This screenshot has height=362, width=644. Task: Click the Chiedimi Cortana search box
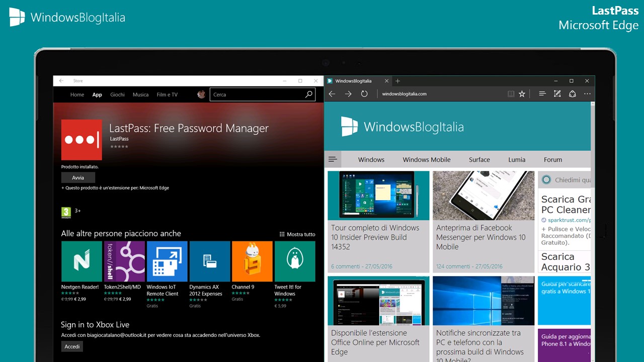(x=565, y=180)
